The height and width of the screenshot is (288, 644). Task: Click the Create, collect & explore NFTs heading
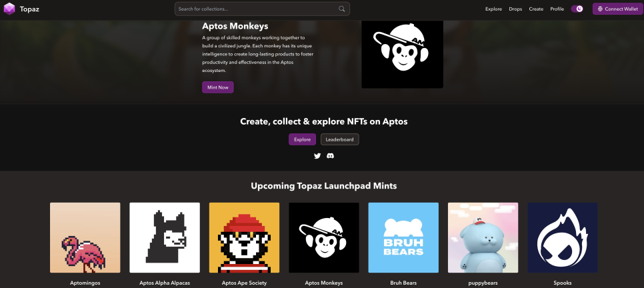pyautogui.click(x=323, y=121)
